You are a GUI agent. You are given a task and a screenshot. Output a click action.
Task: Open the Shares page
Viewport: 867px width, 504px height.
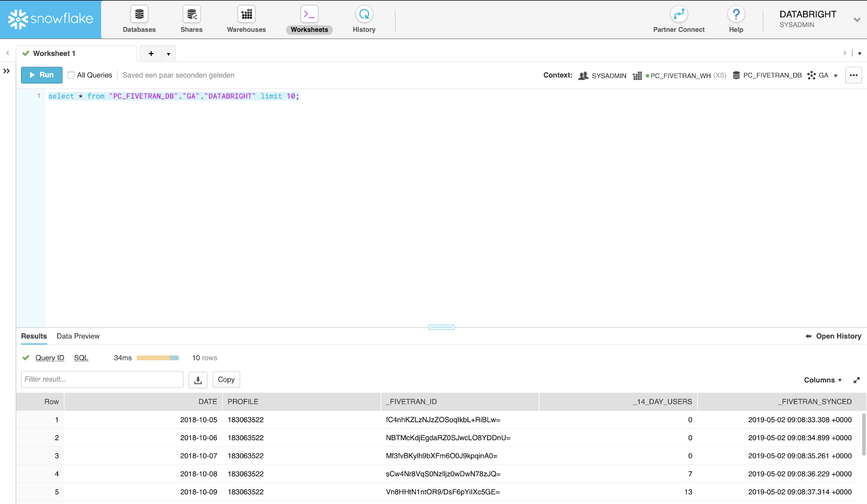coord(191,19)
